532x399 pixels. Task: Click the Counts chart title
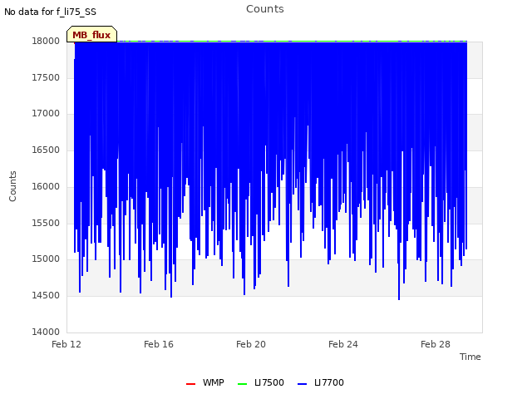[x=265, y=9]
